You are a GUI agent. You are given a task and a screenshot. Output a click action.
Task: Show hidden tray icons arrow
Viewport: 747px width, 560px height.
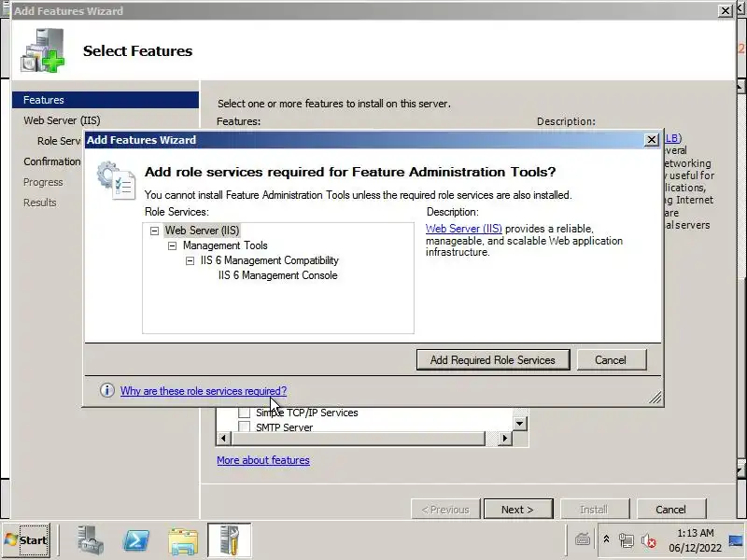[606, 539]
